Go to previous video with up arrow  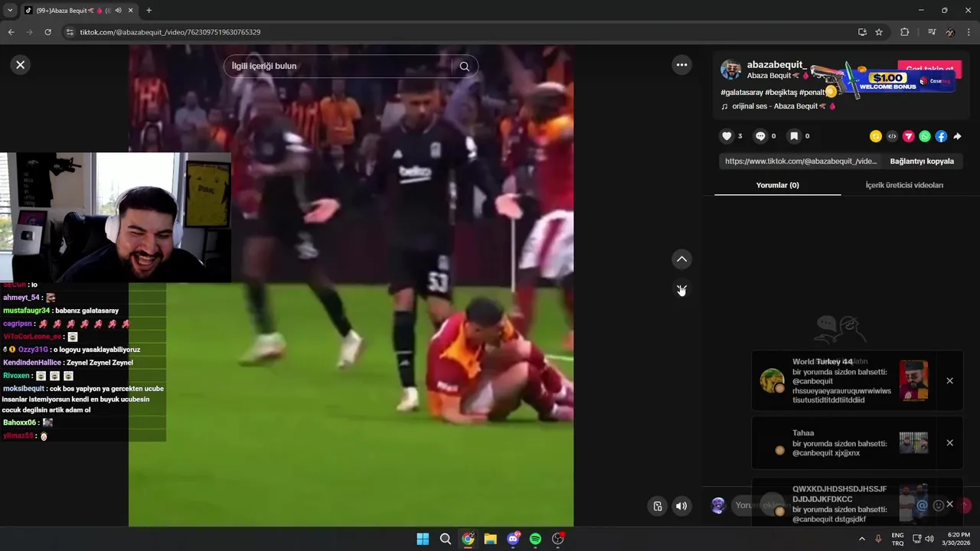coord(681,259)
